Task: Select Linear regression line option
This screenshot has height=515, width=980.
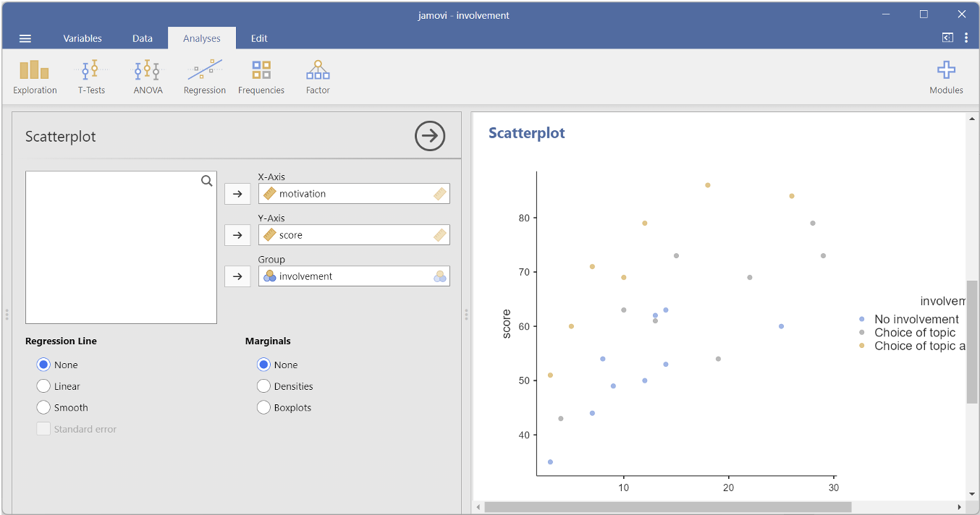Action: (x=43, y=386)
